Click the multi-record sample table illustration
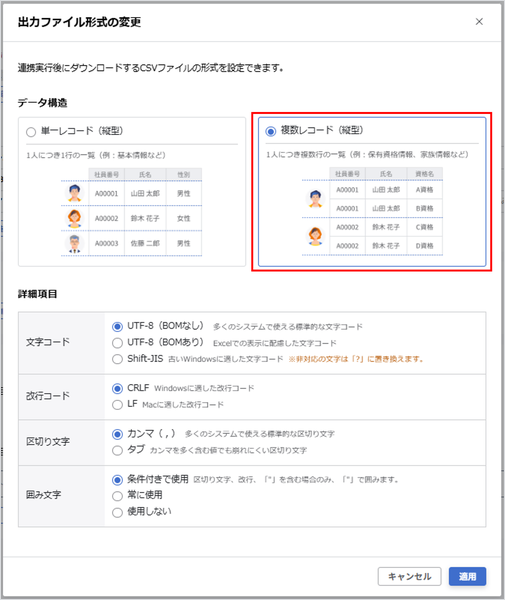 point(372,211)
